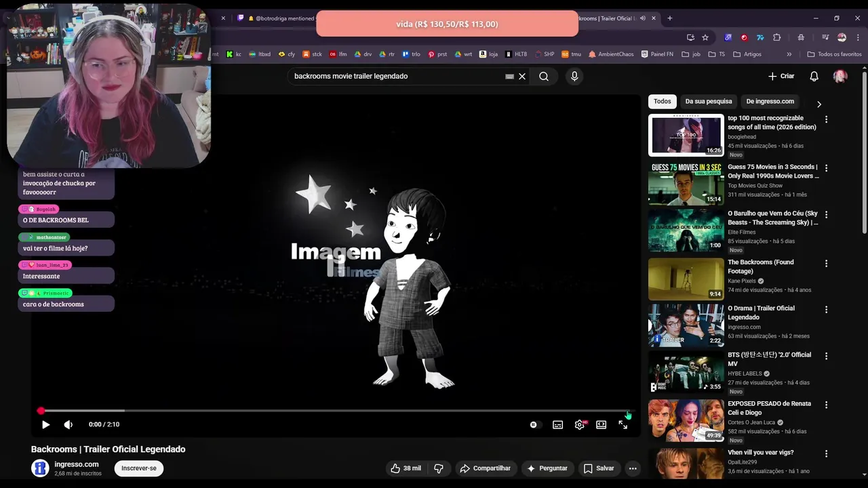Close the Backrooms trailer browser tab

(x=652, y=18)
